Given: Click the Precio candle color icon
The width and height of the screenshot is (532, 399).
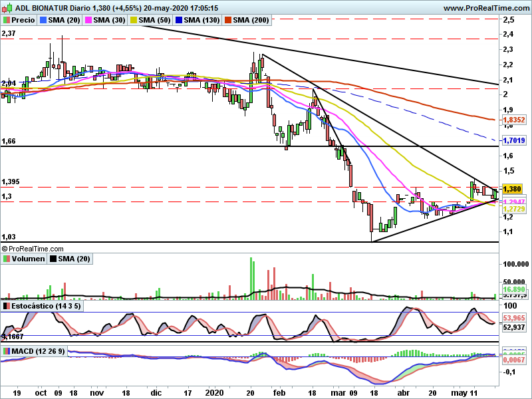Looking at the screenshot, I should coord(7,20).
